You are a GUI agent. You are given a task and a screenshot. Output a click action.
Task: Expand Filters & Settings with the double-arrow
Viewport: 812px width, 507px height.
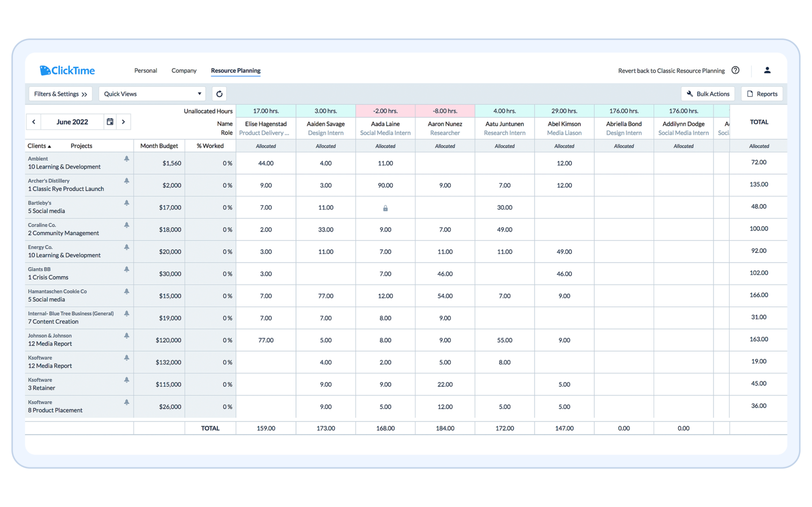tap(84, 94)
